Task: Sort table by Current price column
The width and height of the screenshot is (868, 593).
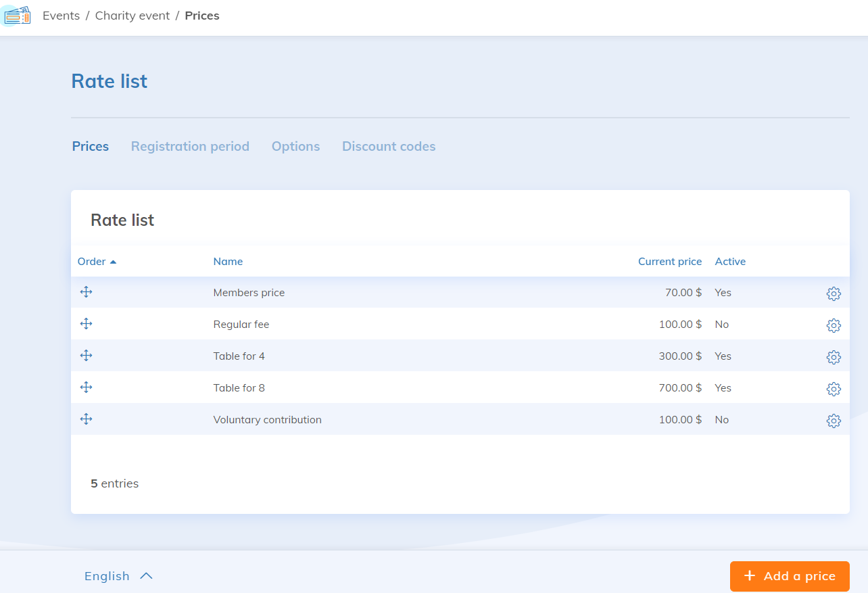Action: (669, 262)
